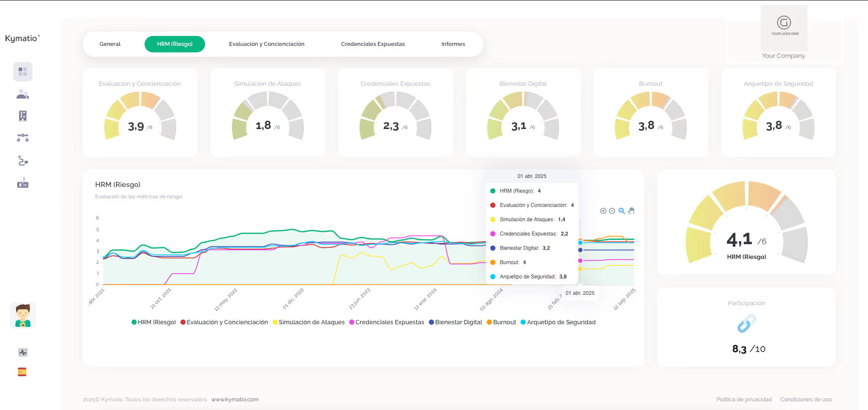Click the chart zoom out minus icon

(612, 211)
